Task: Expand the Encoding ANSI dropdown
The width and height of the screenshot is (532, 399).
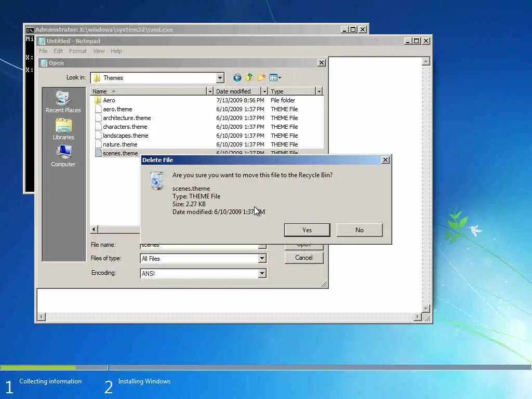Action: (x=262, y=273)
